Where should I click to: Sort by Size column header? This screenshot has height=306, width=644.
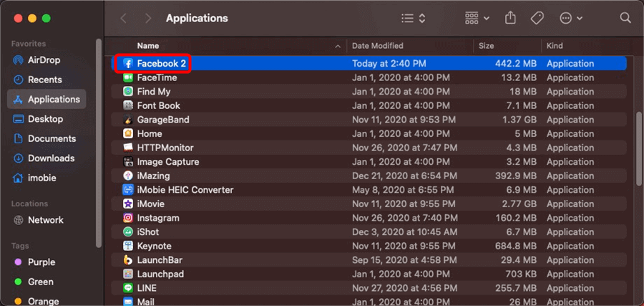[487, 46]
